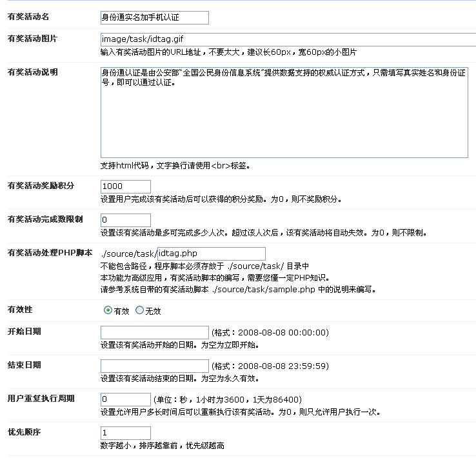Click the 有奖活动完成数限制 label
This screenshot has height=458, width=476.
(45, 219)
